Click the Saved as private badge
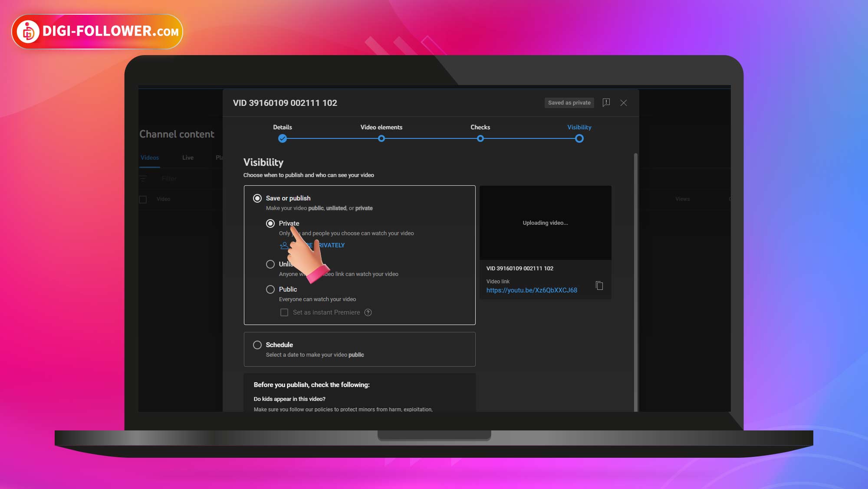Image resolution: width=868 pixels, height=489 pixels. coord(569,103)
